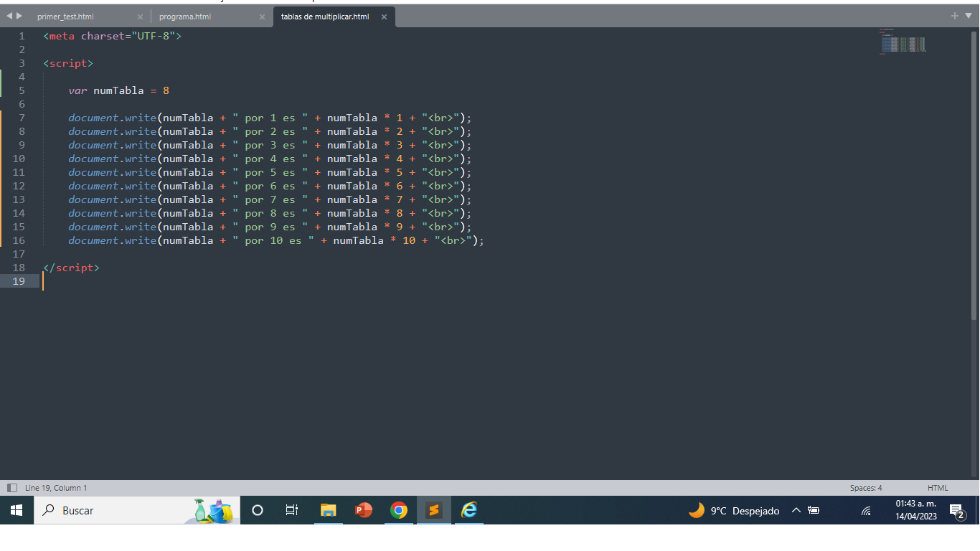Close the primer_test.html tab

[140, 17]
